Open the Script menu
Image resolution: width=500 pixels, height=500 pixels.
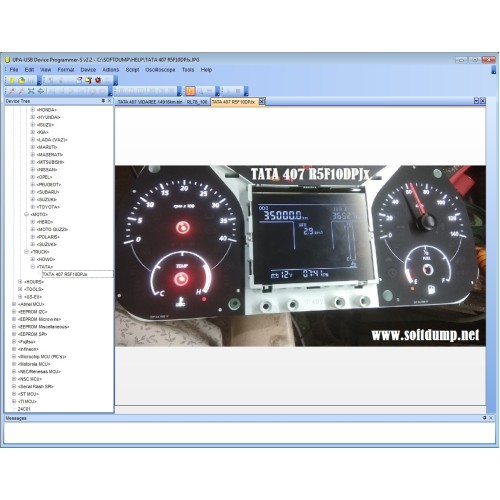[x=132, y=70]
